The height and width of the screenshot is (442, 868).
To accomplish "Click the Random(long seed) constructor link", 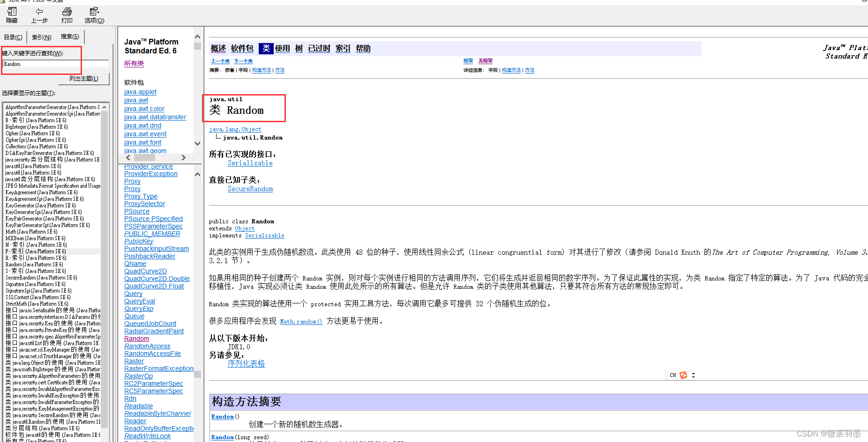I will tap(223, 437).
